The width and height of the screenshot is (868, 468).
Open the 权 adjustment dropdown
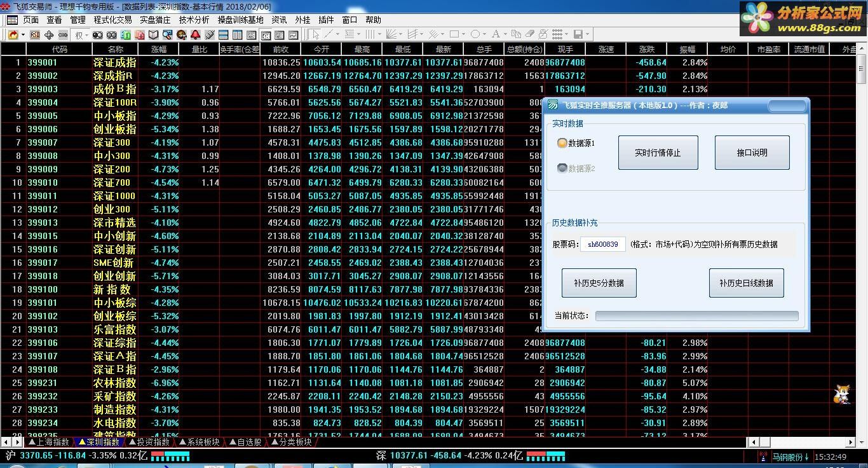click(86, 34)
